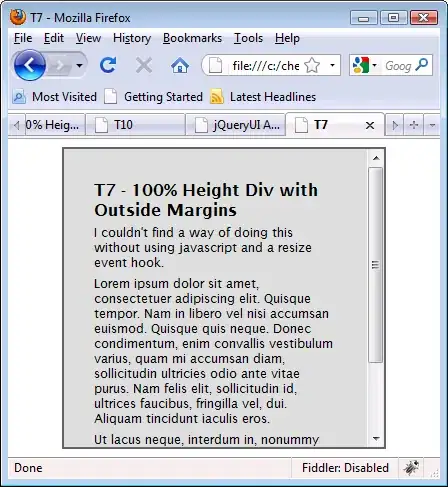Click the div scrollbar down arrow
The image size is (448, 487).
point(376,439)
